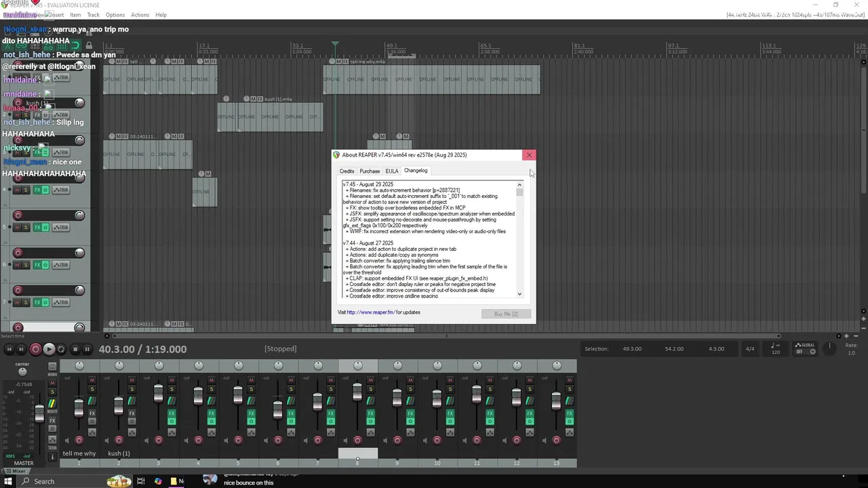868x488 pixels.
Task: Click the selection start 49.3.00 field
Action: click(632, 349)
